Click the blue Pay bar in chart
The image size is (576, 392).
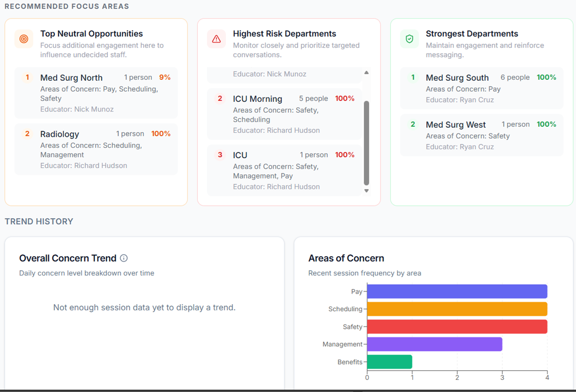coord(457,291)
